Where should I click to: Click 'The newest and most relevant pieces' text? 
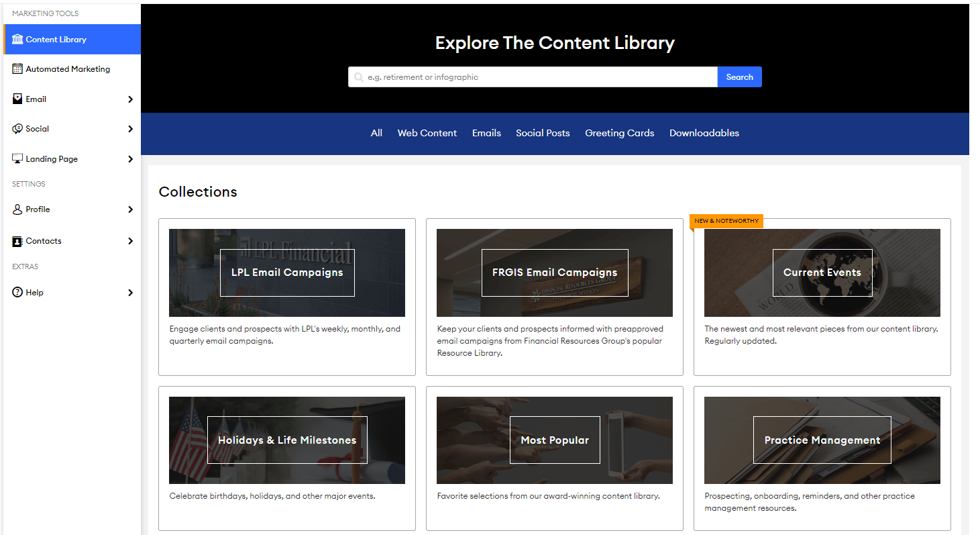[x=821, y=335]
